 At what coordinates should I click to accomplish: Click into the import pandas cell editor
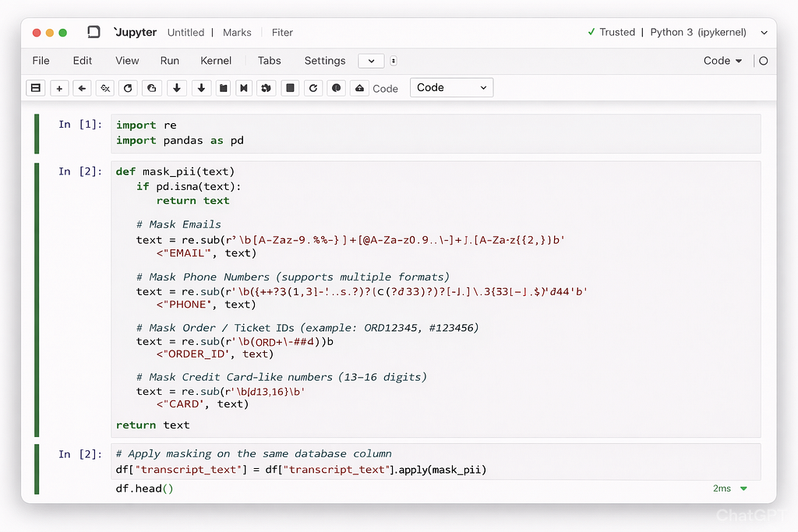click(x=436, y=133)
